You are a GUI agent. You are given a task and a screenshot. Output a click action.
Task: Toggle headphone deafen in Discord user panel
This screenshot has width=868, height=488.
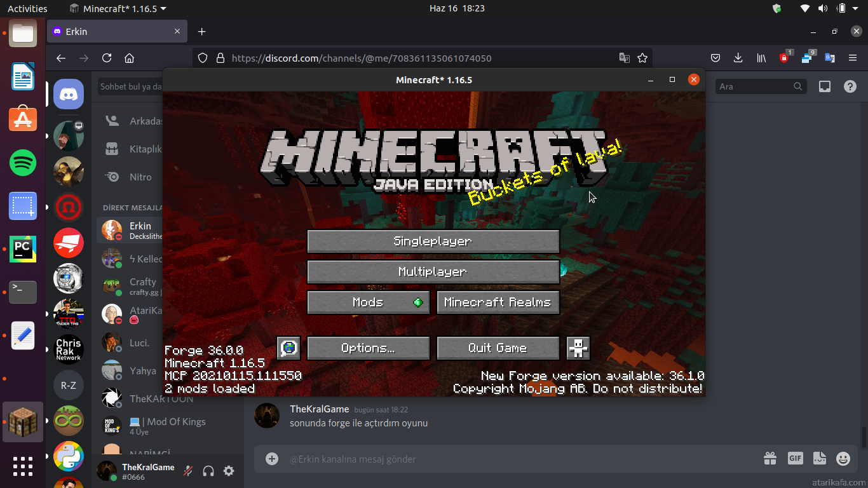pyautogui.click(x=208, y=471)
